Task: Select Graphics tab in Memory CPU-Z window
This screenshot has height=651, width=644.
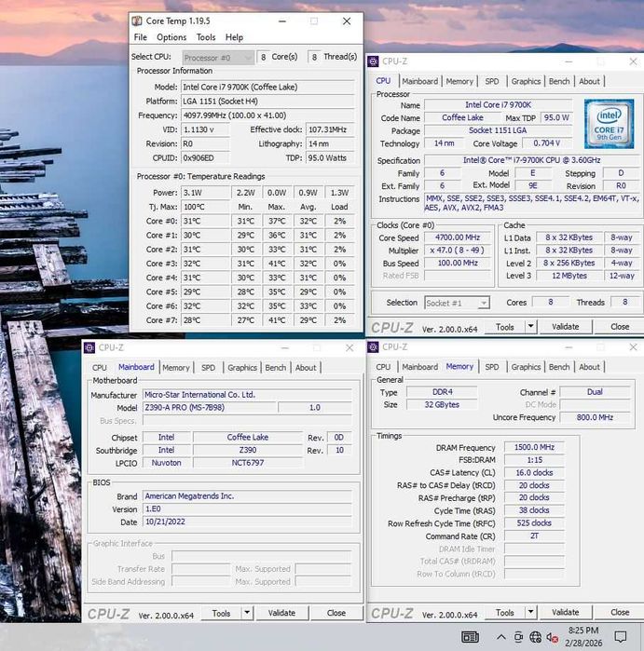Action: pos(526,367)
